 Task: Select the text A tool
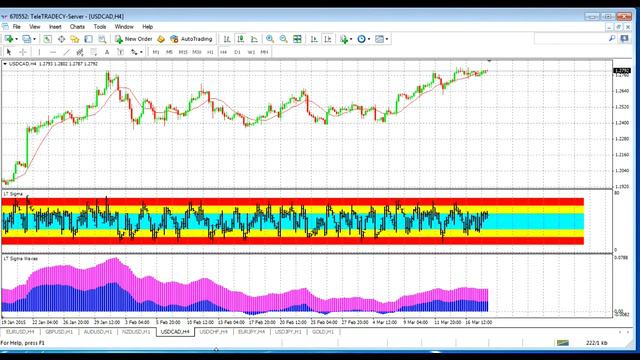click(x=107, y=52)
